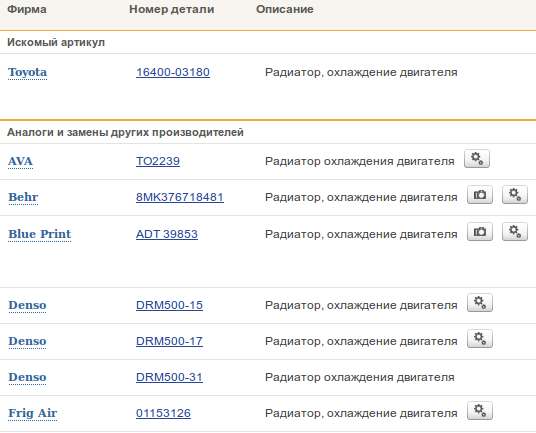The width and height of the screenshot is (536, 433).
Task: Click the Номер детали column header
Action: pos(172,9)
